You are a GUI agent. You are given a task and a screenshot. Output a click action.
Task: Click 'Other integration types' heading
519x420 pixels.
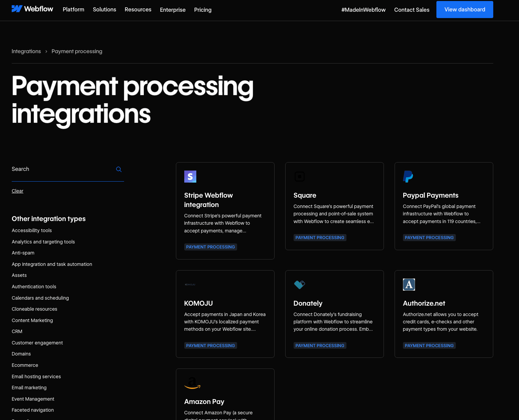[48, 219]
